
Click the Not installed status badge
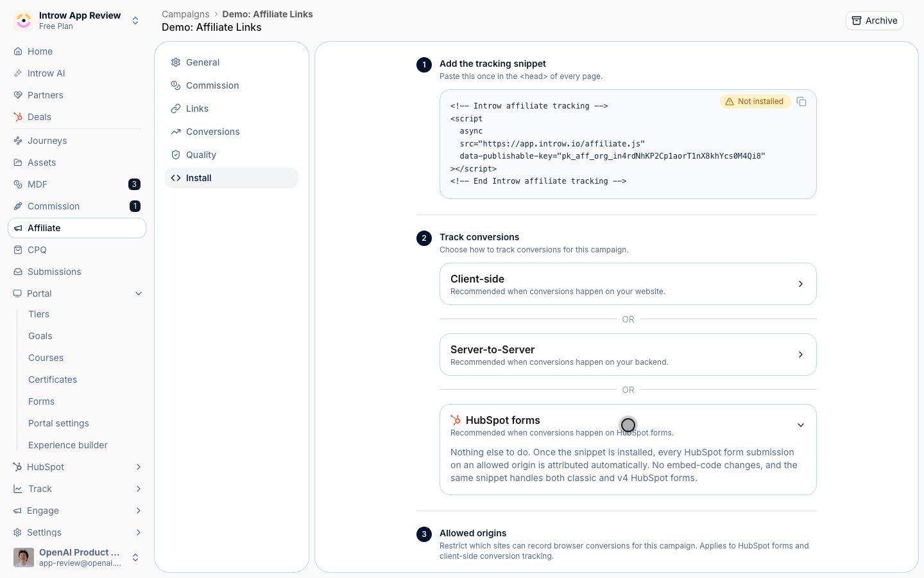(755, 101)
